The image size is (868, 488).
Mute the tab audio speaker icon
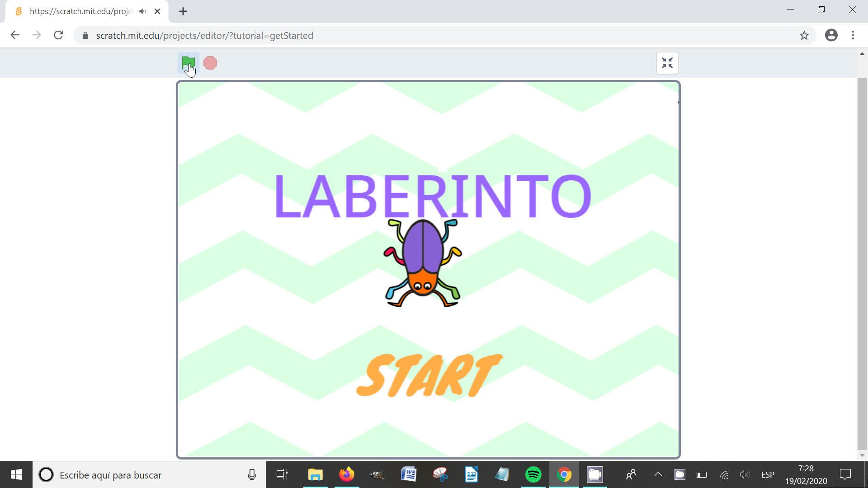[142, 11]
